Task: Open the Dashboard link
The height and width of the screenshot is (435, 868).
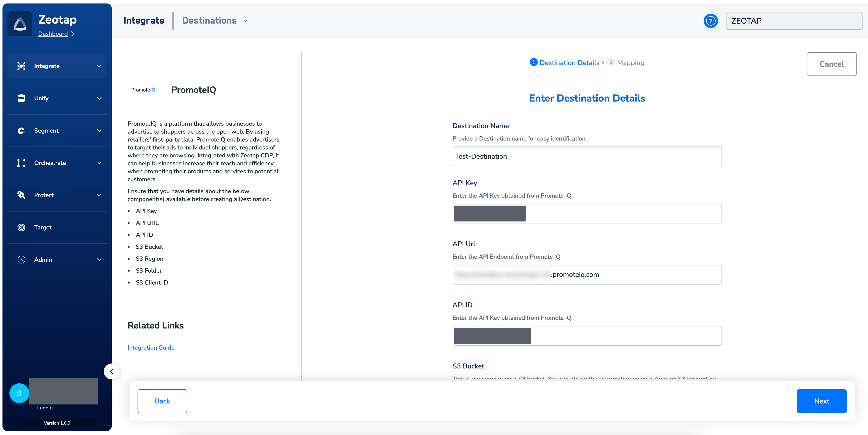Action: [x=53, y=34]
